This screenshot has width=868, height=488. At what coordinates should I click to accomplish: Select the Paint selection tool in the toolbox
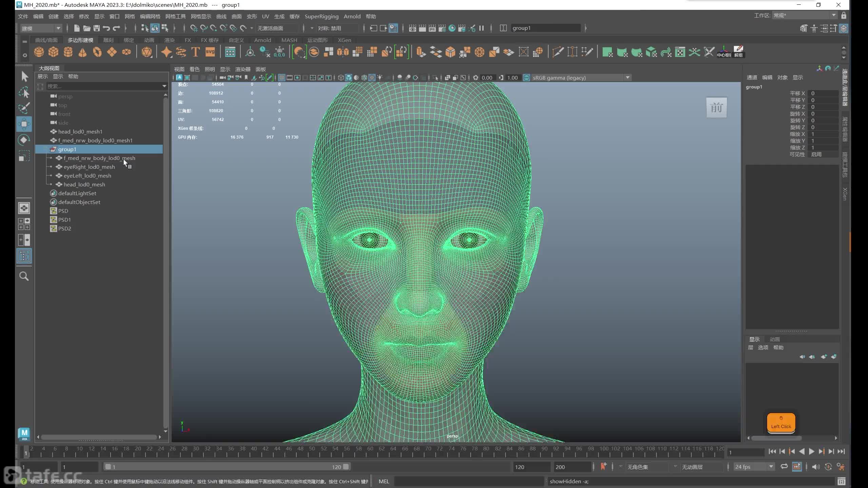(x=24, y=108)
